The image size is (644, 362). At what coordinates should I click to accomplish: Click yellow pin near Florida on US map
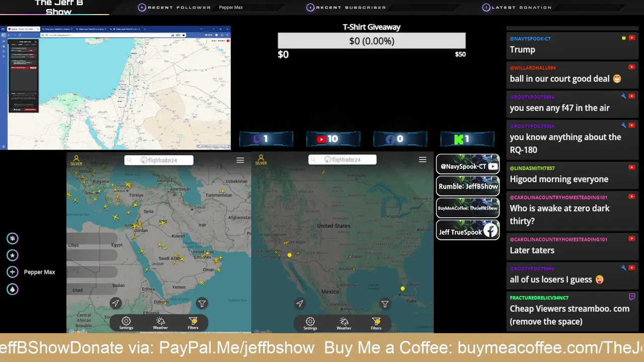point(403,289)
